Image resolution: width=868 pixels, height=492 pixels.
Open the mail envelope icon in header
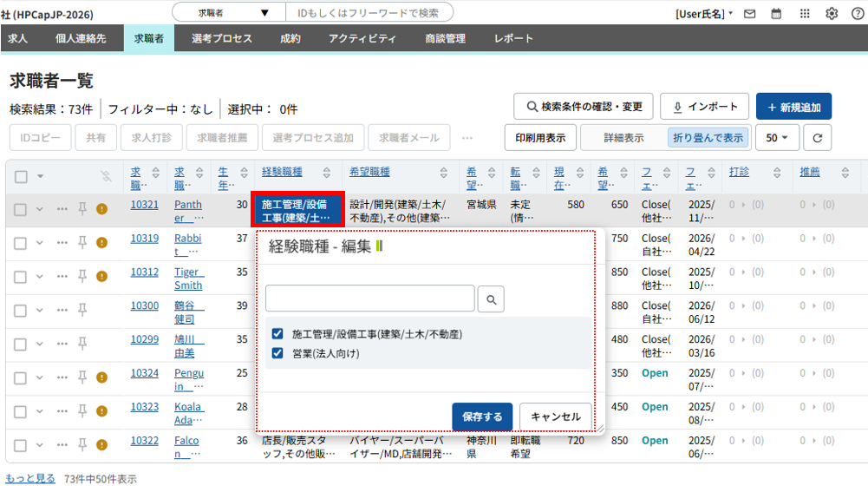click(x=750, y=13)
